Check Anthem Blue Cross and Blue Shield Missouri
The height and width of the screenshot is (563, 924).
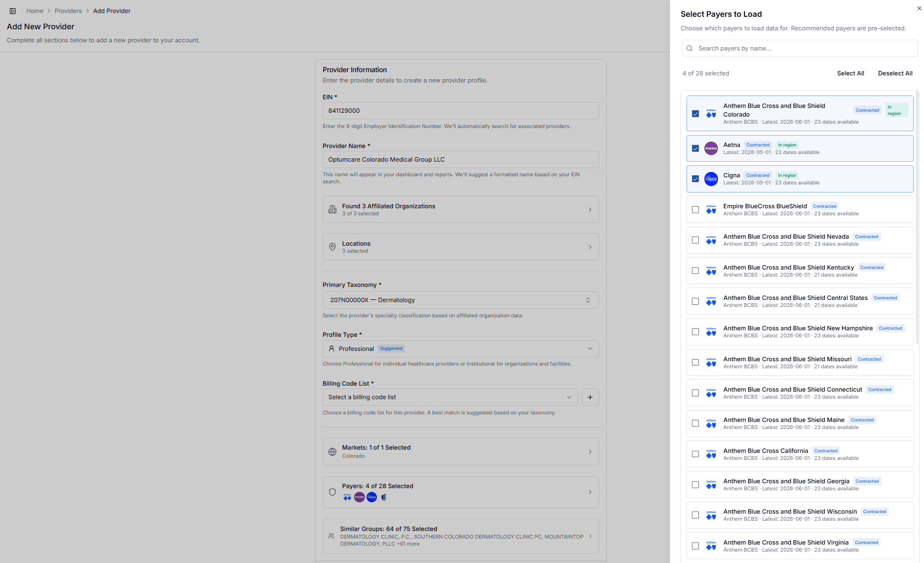[695, 362]
